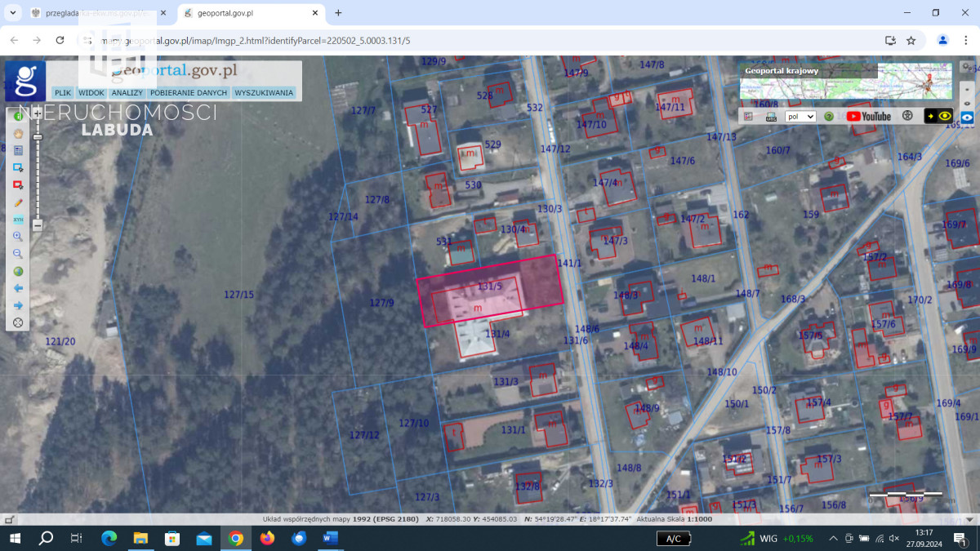Screen dimensions: 980x551
Task: Open the map layers table tool
Action: (x=18, y=150)
